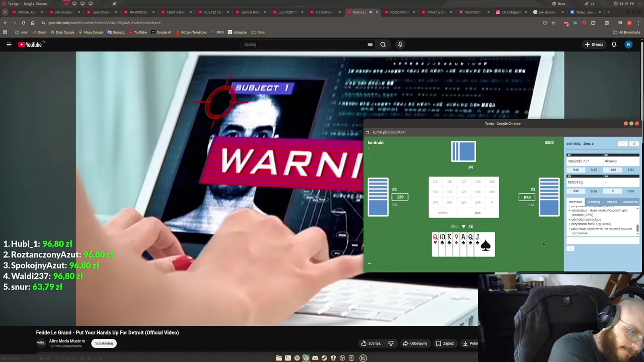This screenshot has height=362, width=644.
Task: Select the obecni tab in Tysiąc panel
Action: [x=612, y=202]
